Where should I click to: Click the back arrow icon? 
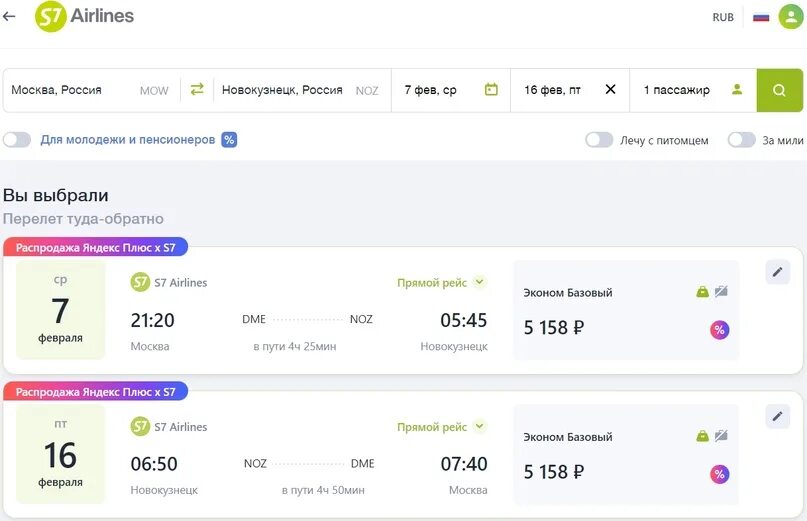(x=10, y=17)
